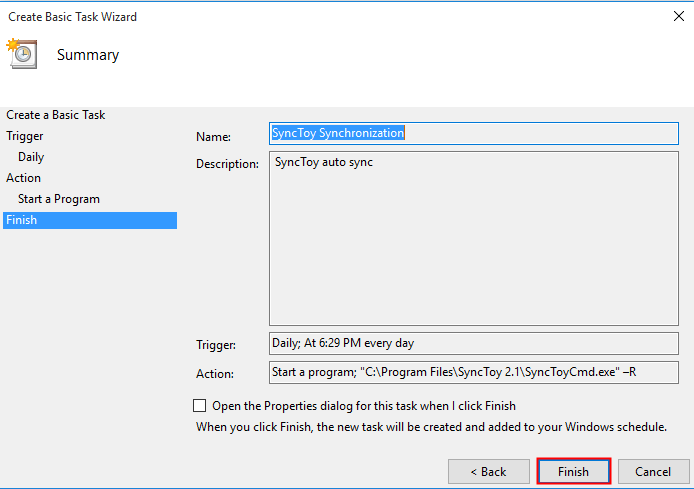Click the Create Basic Task Wizard title bar
694x489 pixels.
[300, 16]
